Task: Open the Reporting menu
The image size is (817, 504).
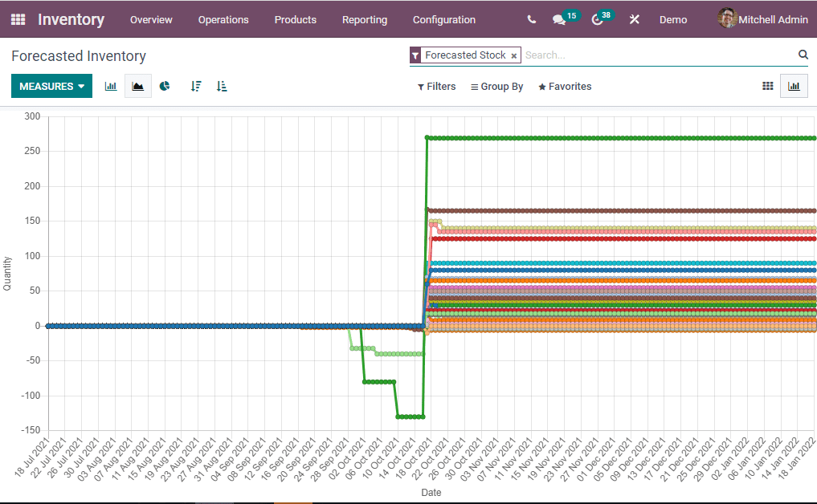Action: (365, 20)
